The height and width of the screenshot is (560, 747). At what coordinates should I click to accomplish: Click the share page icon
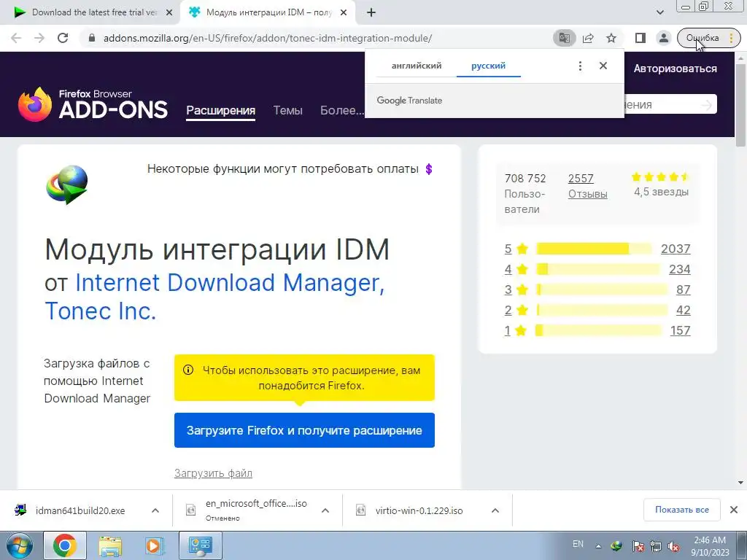[x=589, y=38]
